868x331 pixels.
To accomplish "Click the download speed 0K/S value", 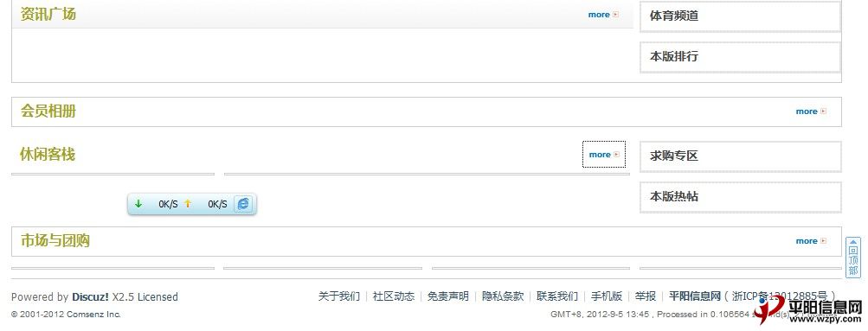I will tap(168, 205).
